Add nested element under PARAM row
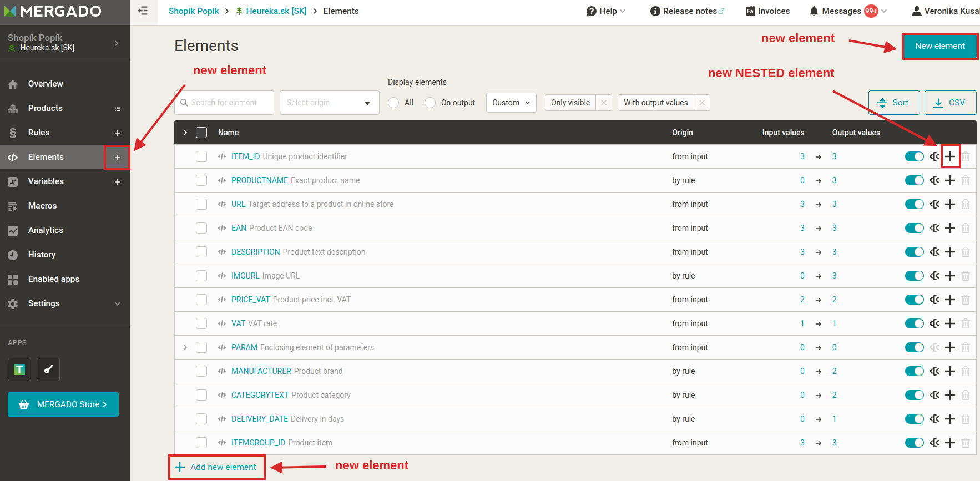The image size is (980, 481). click(950, 347)
